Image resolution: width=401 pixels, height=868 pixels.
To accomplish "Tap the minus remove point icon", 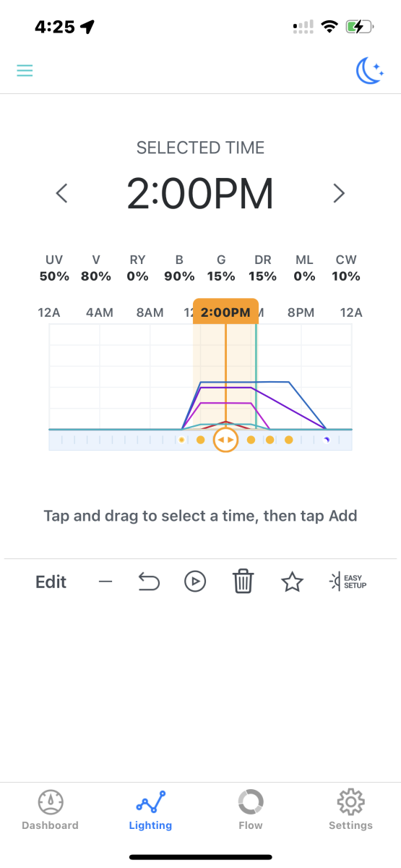I will (x=105, y=582).
